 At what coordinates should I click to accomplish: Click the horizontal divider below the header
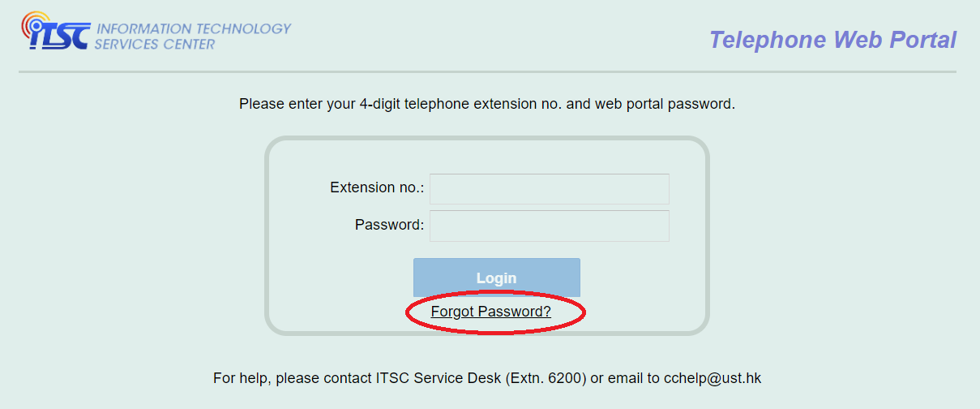(487, 72)
